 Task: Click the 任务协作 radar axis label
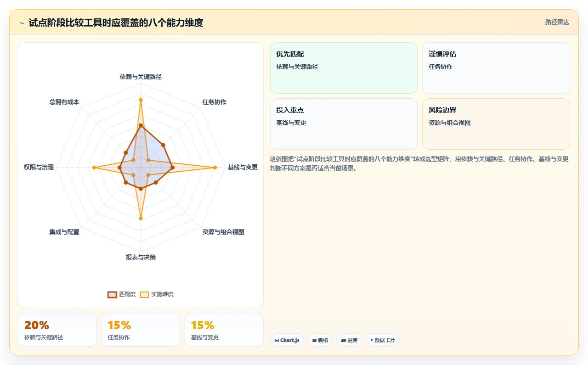click(214, 102)
